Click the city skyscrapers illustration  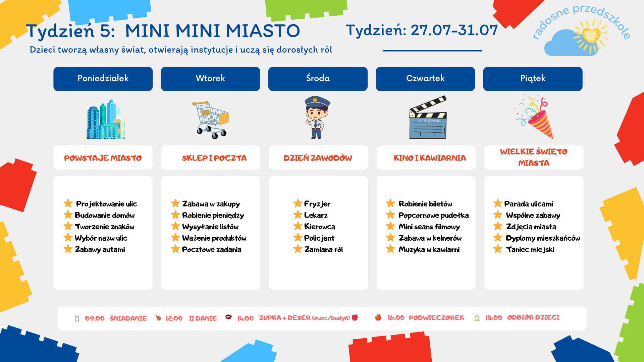tap(106, 119)
